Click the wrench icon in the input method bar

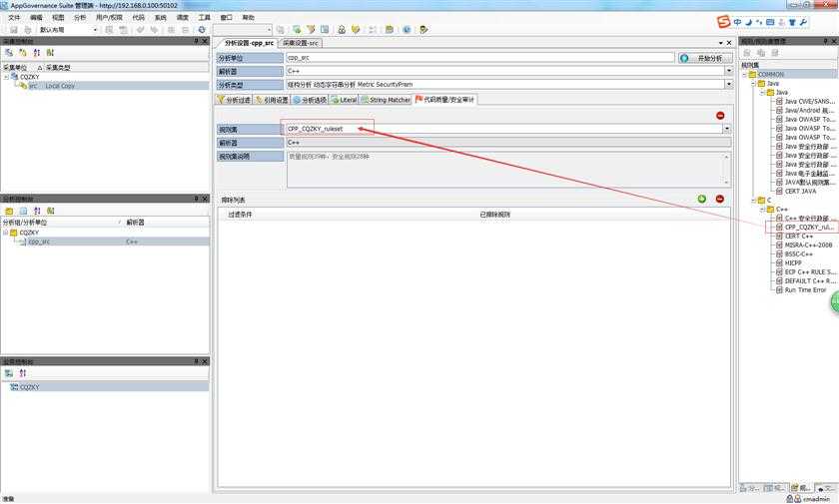[x=803, y=22]
